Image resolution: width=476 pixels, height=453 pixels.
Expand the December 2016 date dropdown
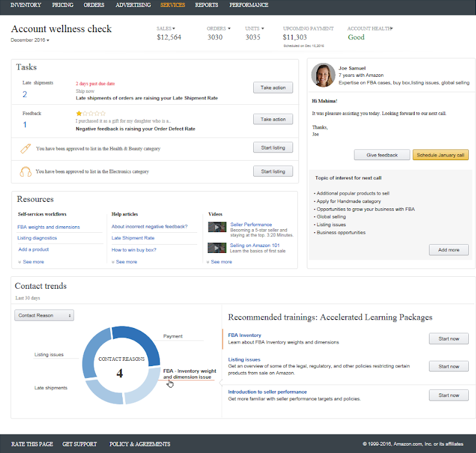(x=30, y=40)
